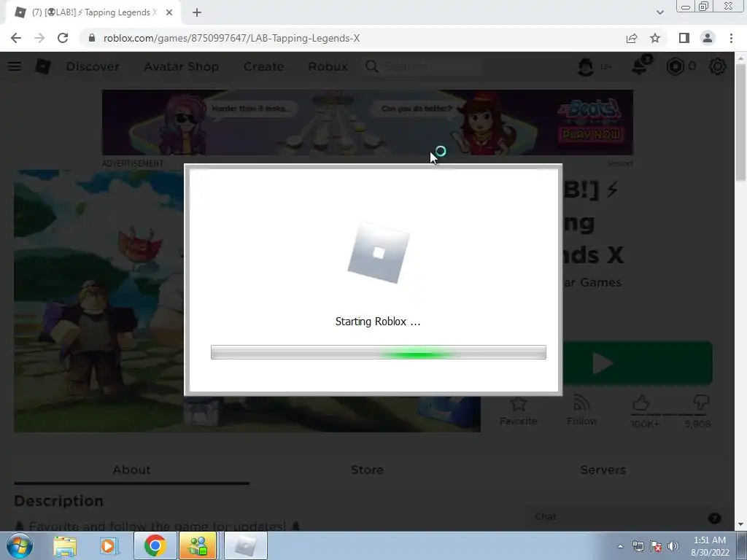The height and width of the screenshot is (560, 747).
Task: Switch to the Store tab
Action: [x=368, y=470]
